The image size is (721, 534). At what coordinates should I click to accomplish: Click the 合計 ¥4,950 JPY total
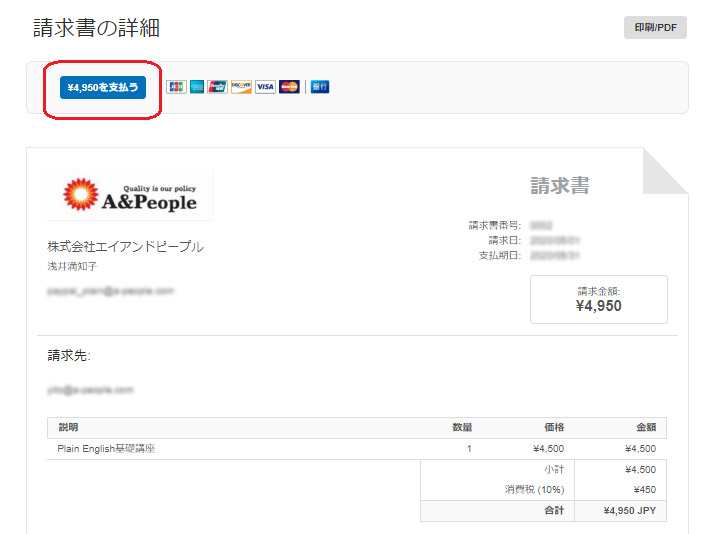[629, 511]
